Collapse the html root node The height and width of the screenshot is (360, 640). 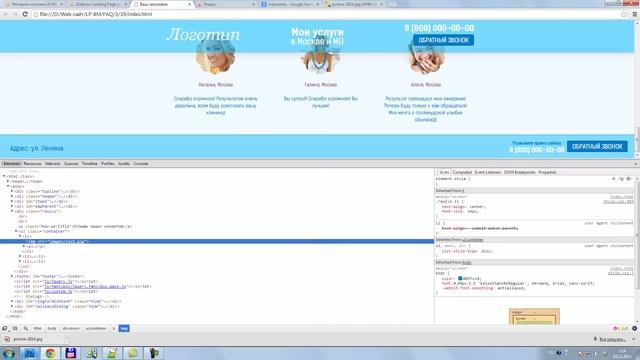(4, 176)
